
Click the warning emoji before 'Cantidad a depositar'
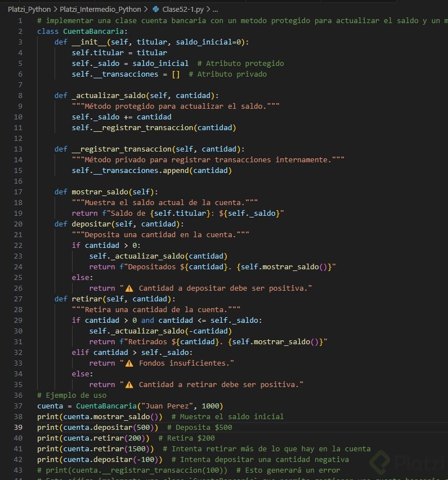coord(129,288)
